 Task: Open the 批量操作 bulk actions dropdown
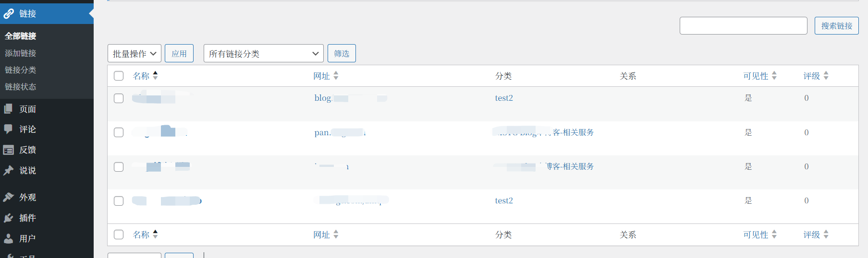134,54
